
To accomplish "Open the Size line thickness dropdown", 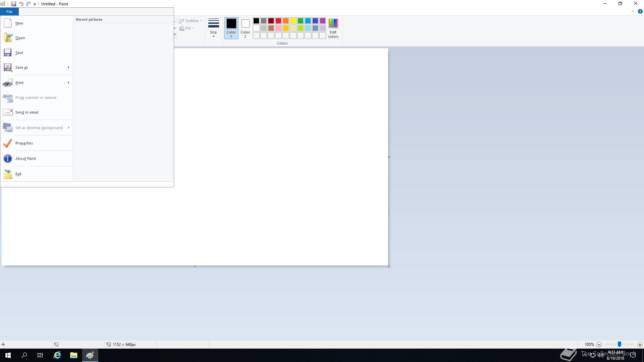I will [213, 28].
